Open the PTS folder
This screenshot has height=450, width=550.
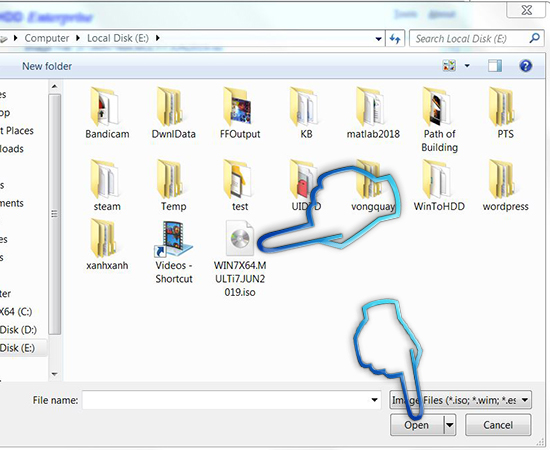click(505, 113)
